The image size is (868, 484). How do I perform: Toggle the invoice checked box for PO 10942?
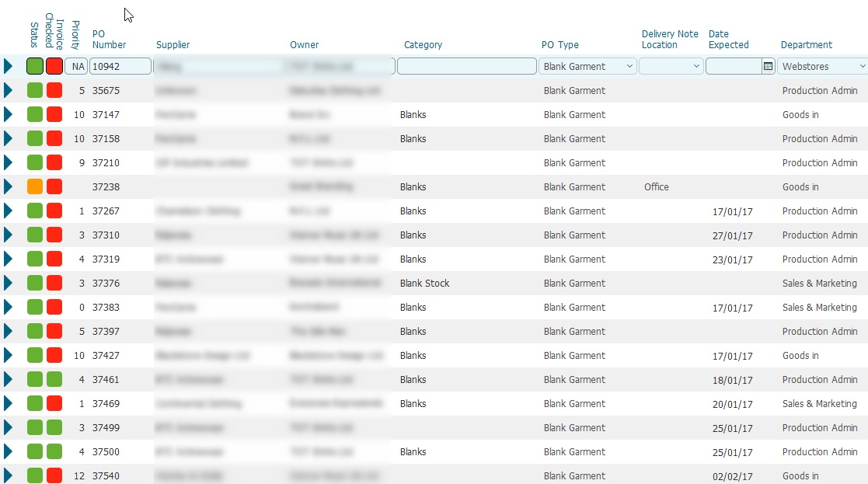point(54,66)
